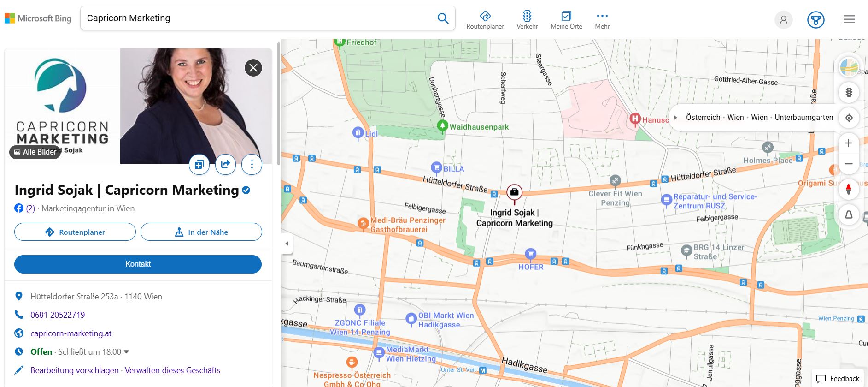Image resolution: width=868 pixels, height=387 pixels.
Task: Click the map tilt button
Action: click(x=849, y=214)
